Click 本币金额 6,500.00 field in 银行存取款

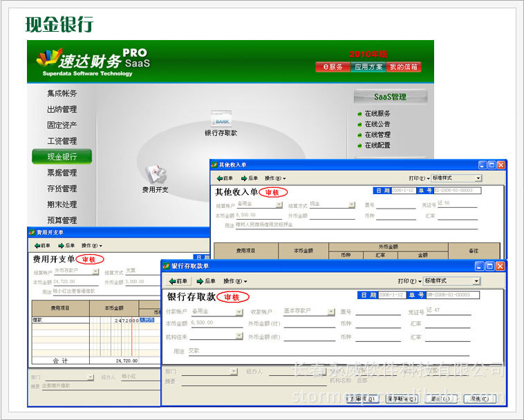(216, 323)
